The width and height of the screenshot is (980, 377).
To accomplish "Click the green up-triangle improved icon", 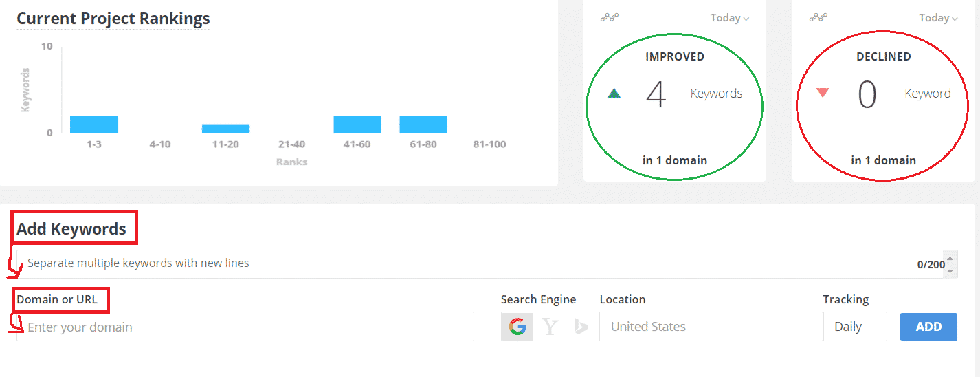I will click(x=614, y=93).
